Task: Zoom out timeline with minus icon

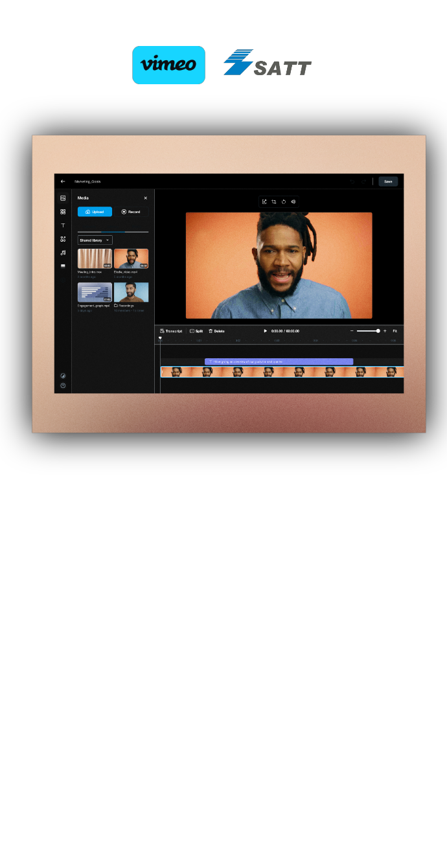Action: click(352, 331)
